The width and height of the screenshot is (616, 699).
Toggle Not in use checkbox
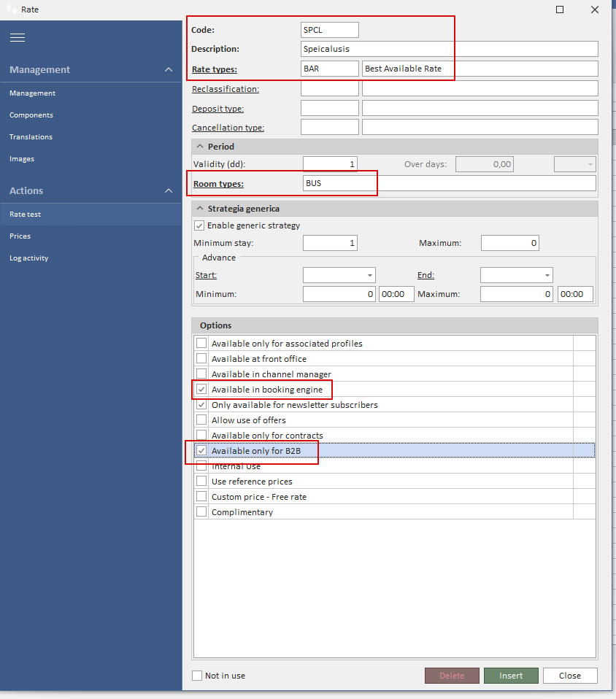[x=197, y=676]
